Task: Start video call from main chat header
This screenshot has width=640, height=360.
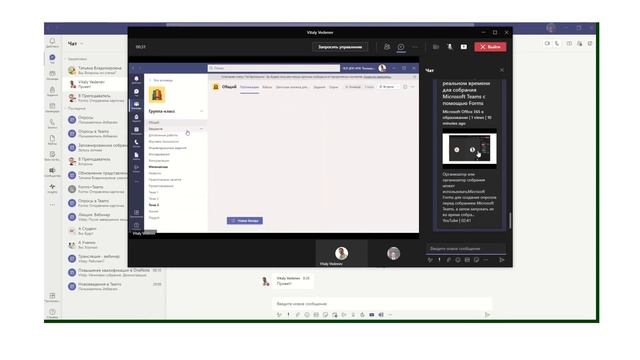Action: coord(547,43)
